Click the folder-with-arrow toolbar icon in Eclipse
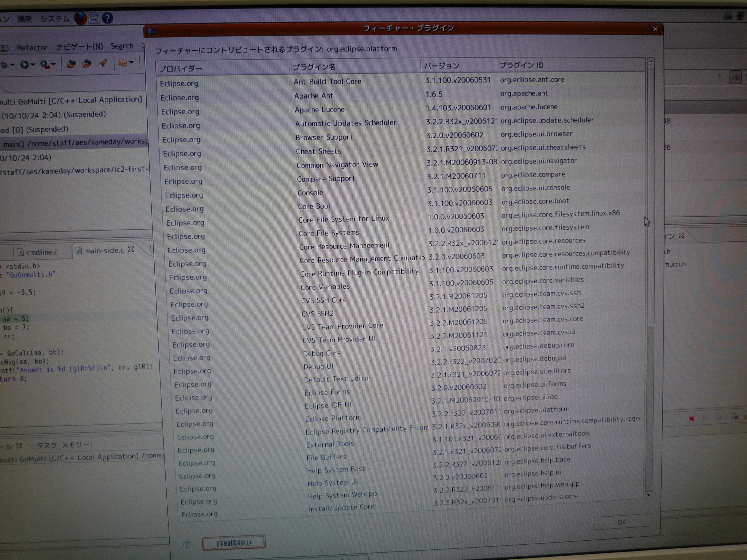Viewport: 747px width, 560px height. 123,63
